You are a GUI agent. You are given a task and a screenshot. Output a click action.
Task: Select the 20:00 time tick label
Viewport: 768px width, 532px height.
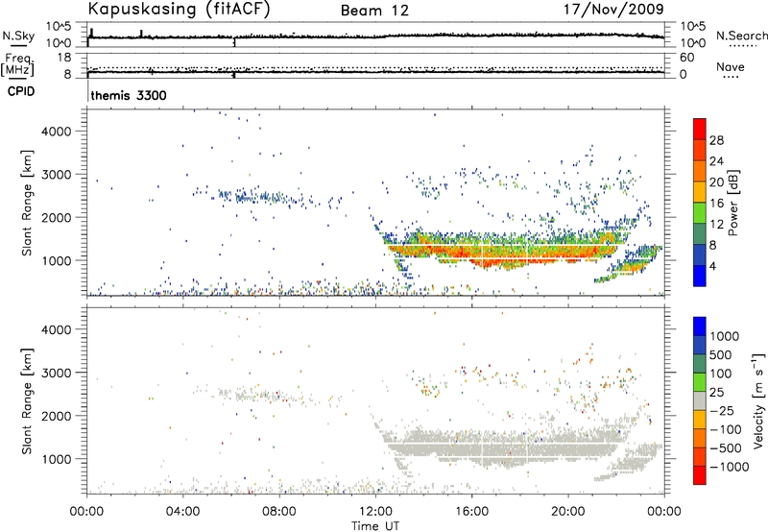pyautogui.click(x=567, y=512)
